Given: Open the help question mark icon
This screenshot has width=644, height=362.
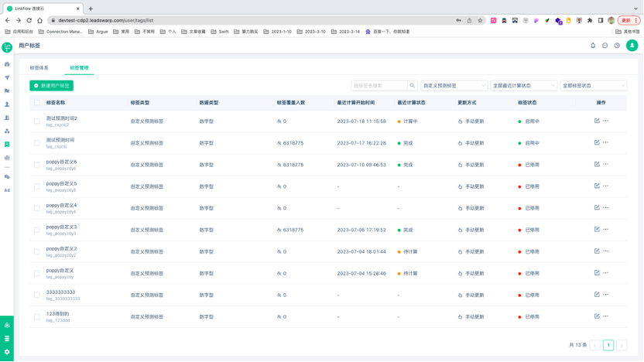Looking at the screenshot, I should pyautogui.click(x=617, y=46).
